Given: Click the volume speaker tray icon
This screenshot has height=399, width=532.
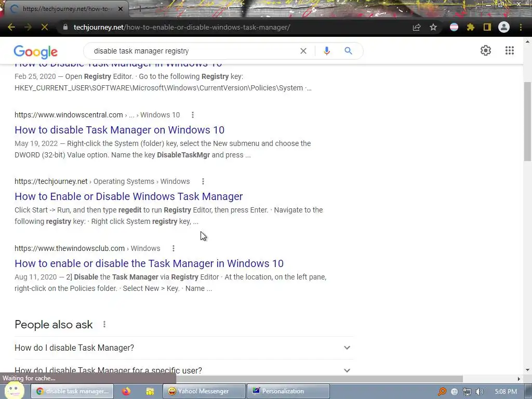Looking at the screenshot, I should pos(480,392).
